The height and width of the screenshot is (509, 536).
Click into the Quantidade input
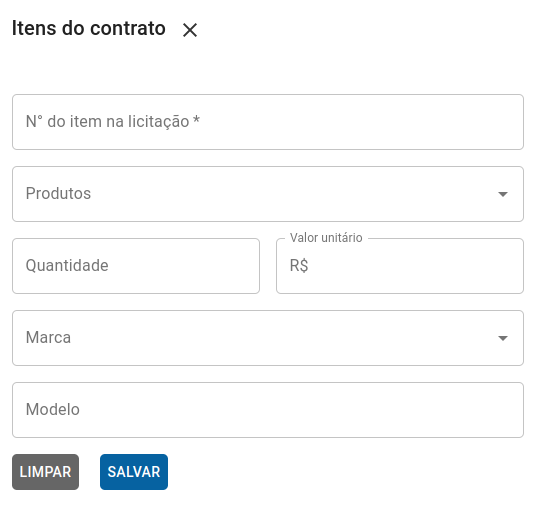pos(136,266)
